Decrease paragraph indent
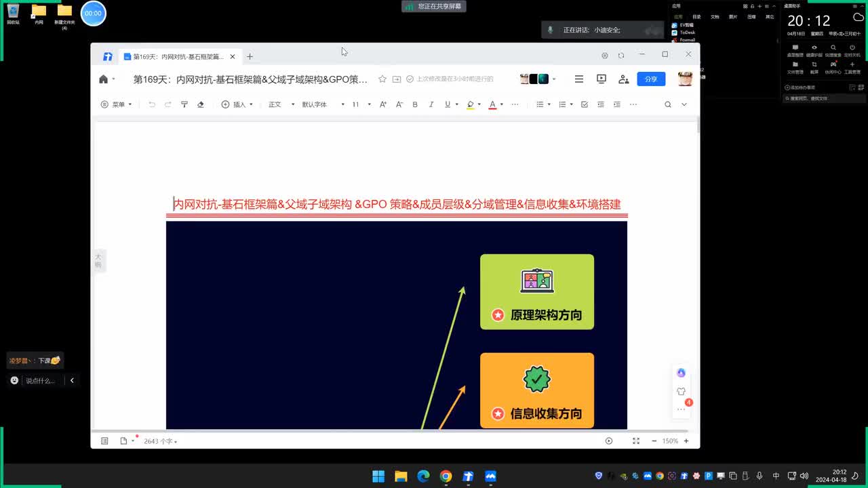 (x=601, y=104)
